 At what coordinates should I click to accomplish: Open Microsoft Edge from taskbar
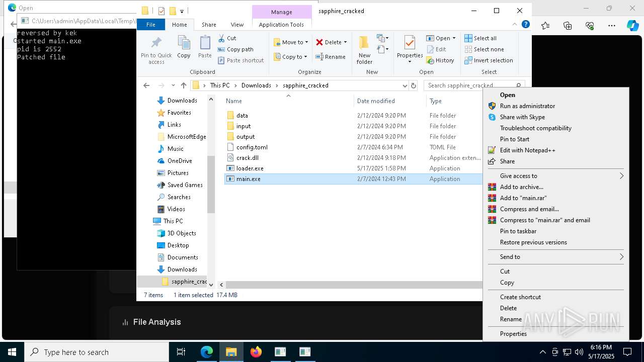pyautogui.click(x=207, y=352)
